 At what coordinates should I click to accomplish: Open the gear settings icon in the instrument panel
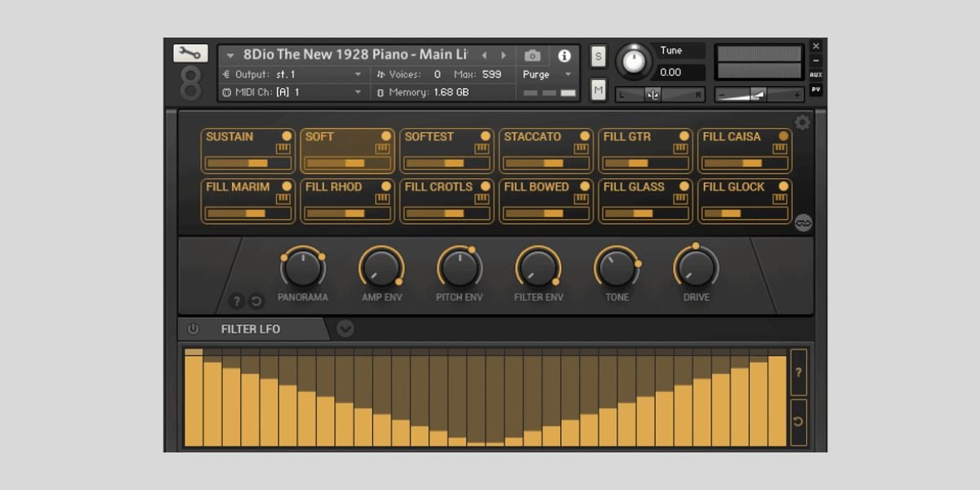[x=803, y=122]
